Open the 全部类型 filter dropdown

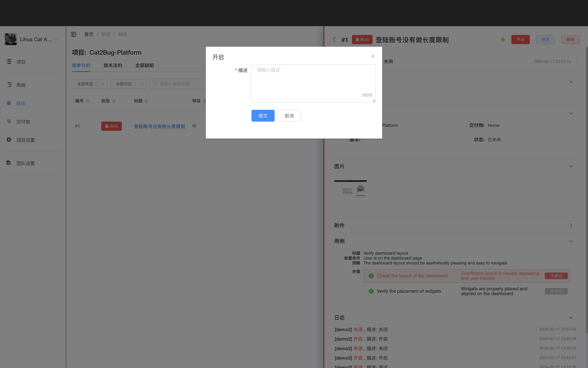90,84
